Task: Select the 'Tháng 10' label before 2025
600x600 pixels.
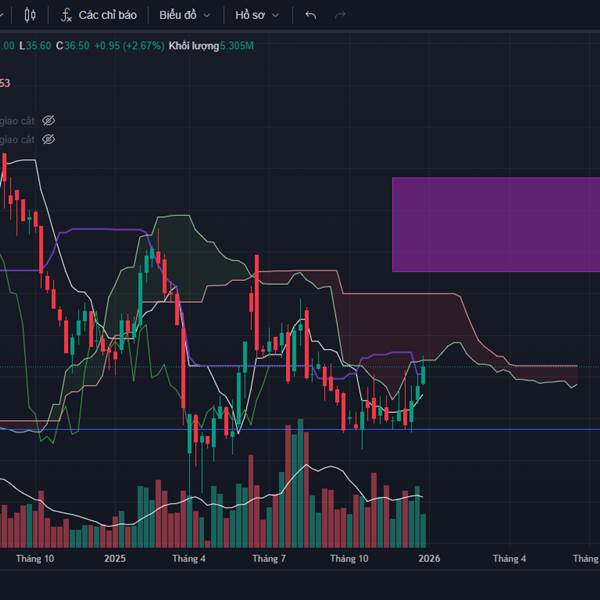Action: [35, 559]
